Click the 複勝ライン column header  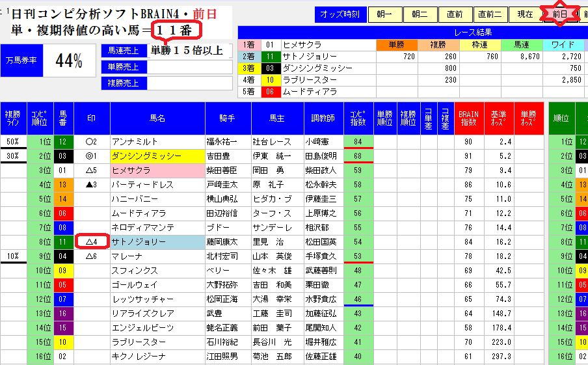coord(14,118)
